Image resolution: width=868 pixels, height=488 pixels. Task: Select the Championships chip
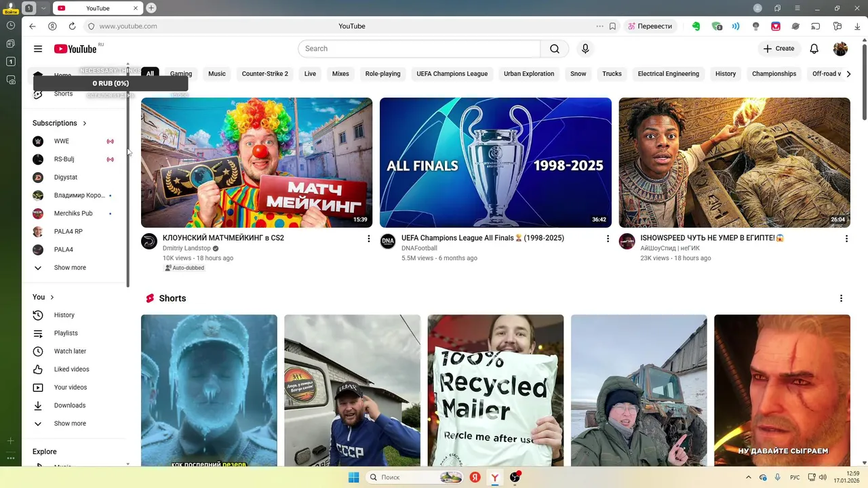[x=774, y=74]
